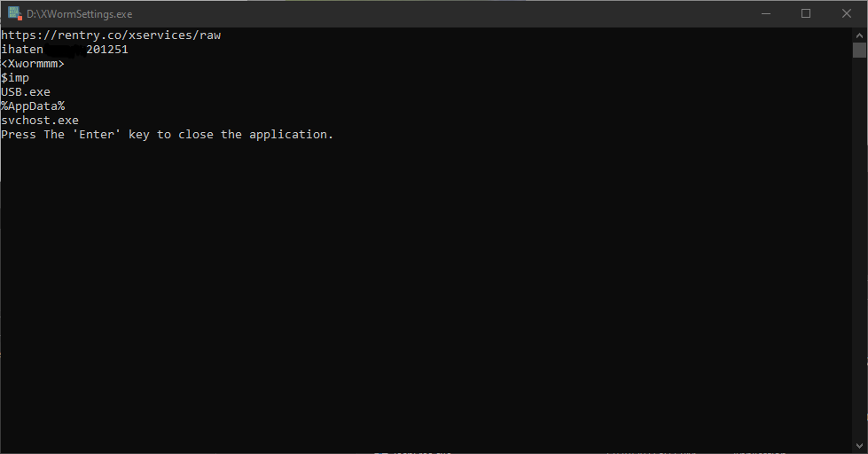868x454 pixels.
Task: Click the %AppData% output line
Action: [33, 106]
